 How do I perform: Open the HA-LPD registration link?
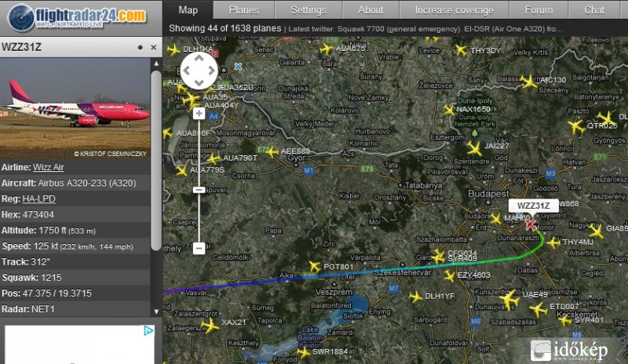click(38, 198)
